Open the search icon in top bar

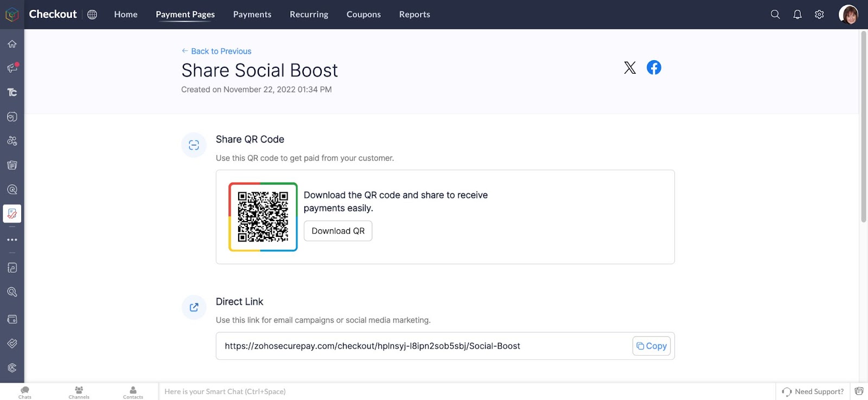point(775,15)
